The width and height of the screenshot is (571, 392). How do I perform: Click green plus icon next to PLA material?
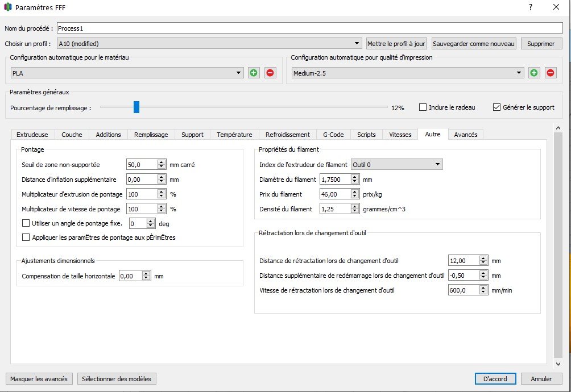click(254, 73)
